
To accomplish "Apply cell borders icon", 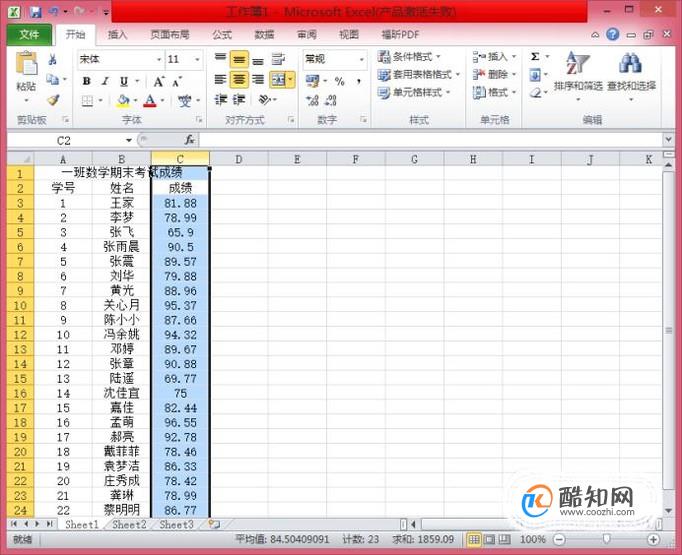I will pos(87,101).
